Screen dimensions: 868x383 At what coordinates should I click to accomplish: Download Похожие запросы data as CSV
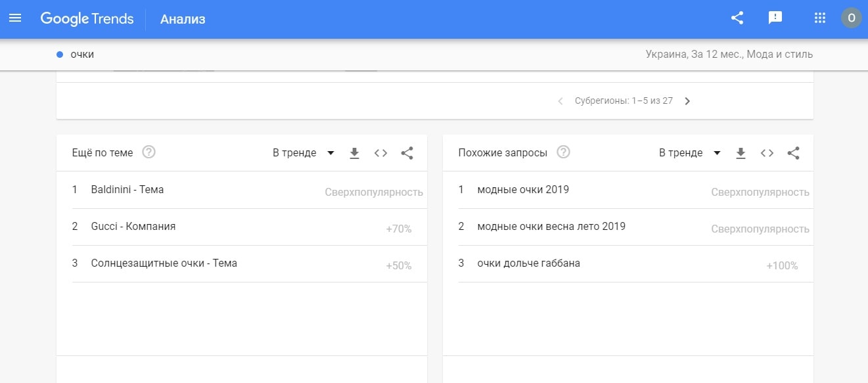tap(741, 153)
